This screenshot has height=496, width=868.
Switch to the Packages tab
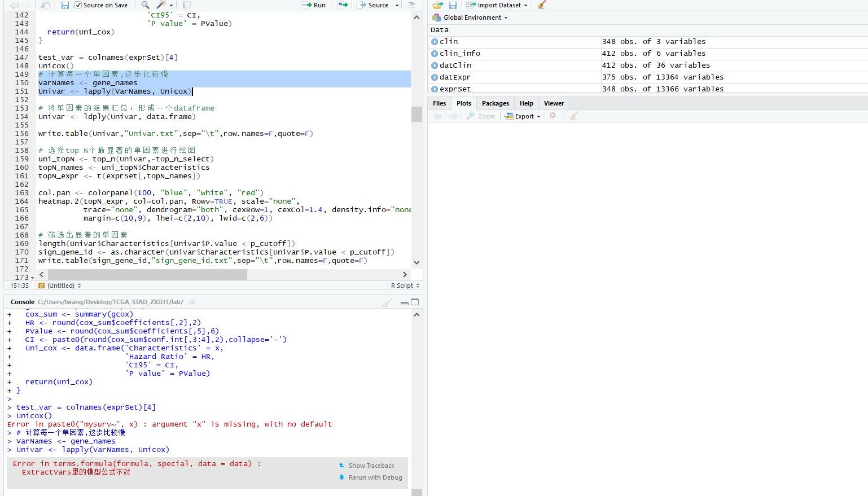[495, 103]
